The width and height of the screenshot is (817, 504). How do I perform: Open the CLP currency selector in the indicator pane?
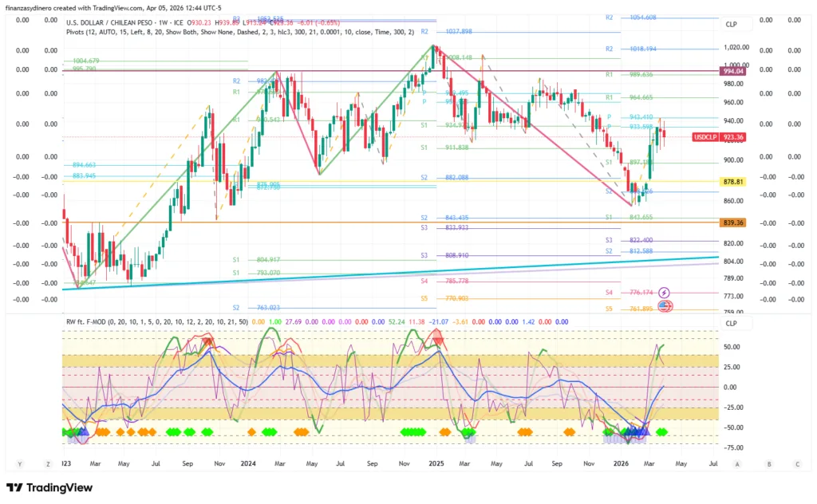pyautogui.click(x=731, y=323)
